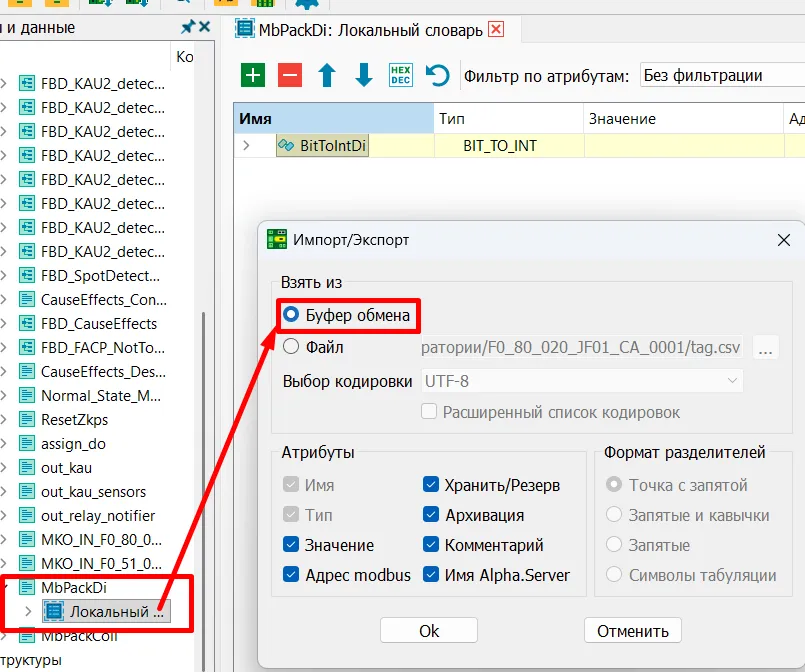Click the FBD_CauseEffects program icon
Screen dimensions: 805x672
pyautogui.click(x=27, y=323)
